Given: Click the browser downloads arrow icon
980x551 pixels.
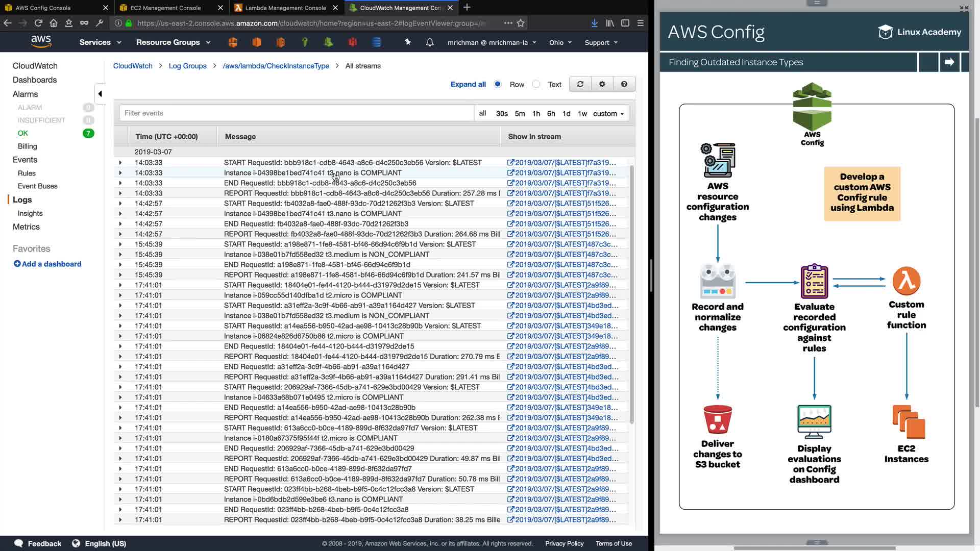Looking at the screenshot, I should point(595,23).
